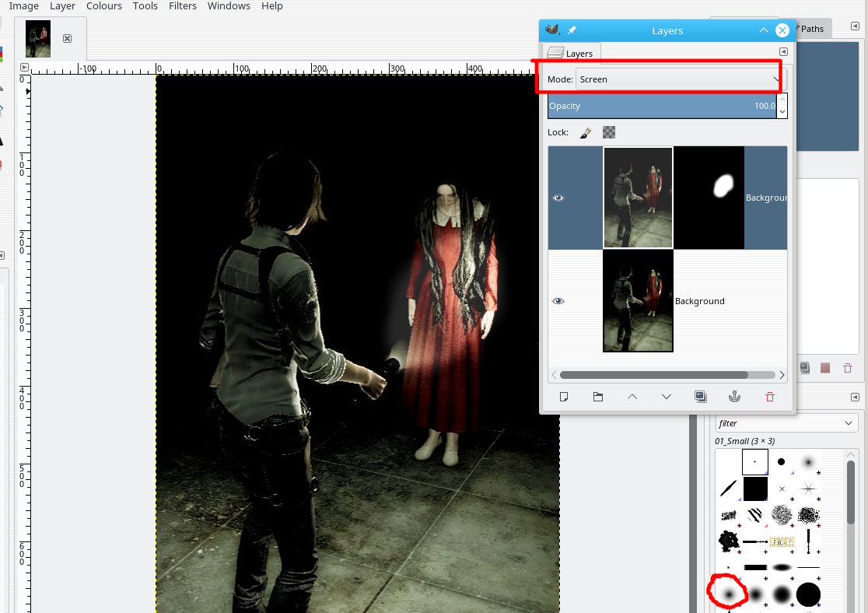Select the horizontal blurred ellipse brush
868x613 pixels.
pyautogui.click(x=782, y=567)
